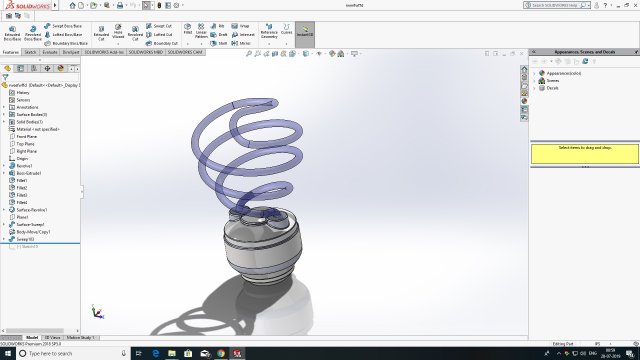This screenshot has width=640, height=360.
Task: Select the Rib tool
Action: (x=218, y=26)
